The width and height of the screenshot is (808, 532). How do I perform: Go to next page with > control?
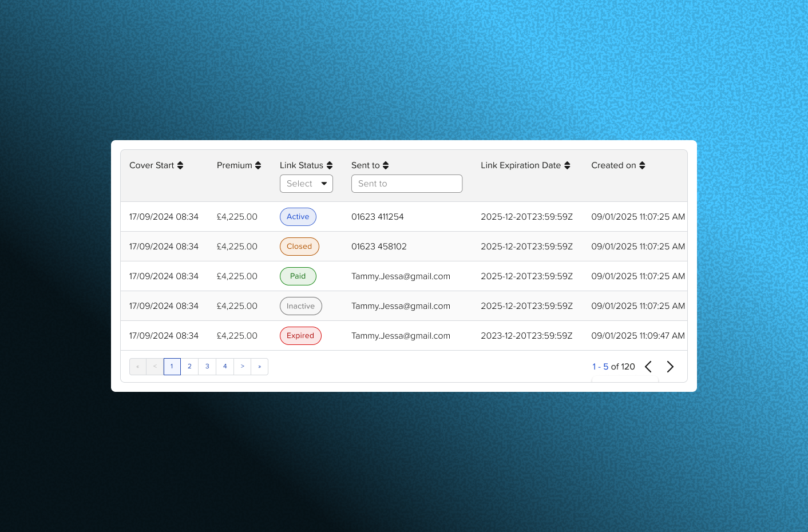click(x=242, y=366)
